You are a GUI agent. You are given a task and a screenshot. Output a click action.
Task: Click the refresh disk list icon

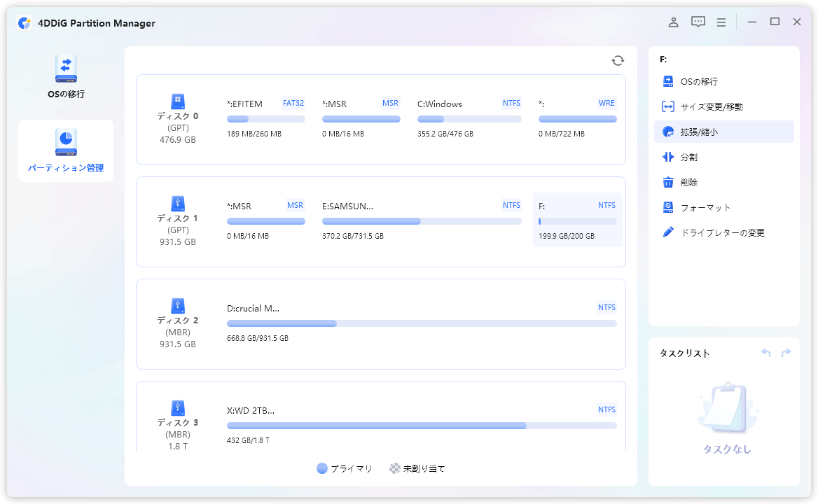pyautogui.click(x=618, y=61)
